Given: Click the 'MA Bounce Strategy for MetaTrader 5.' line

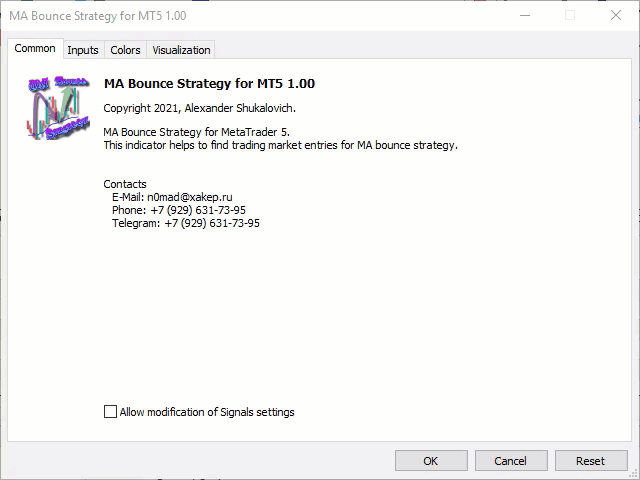Looking at the screenshot, I should pyautogui.click(x=197, y=132).
